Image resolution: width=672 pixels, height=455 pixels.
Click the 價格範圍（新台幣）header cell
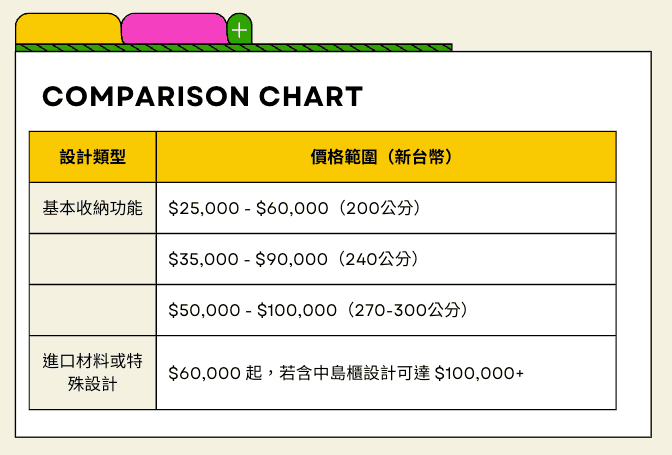tap(385, 157)
